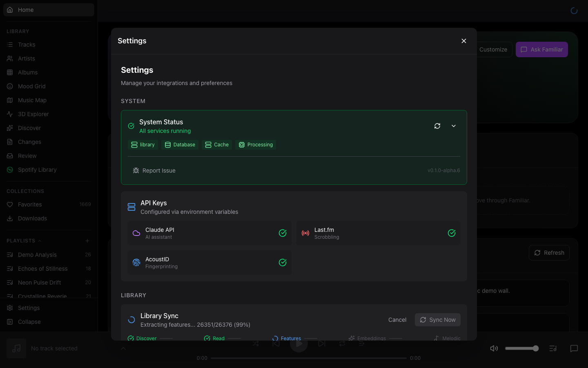Go to Music Map in sidebar
588x368 pixels.
click(x=32, y=100)
